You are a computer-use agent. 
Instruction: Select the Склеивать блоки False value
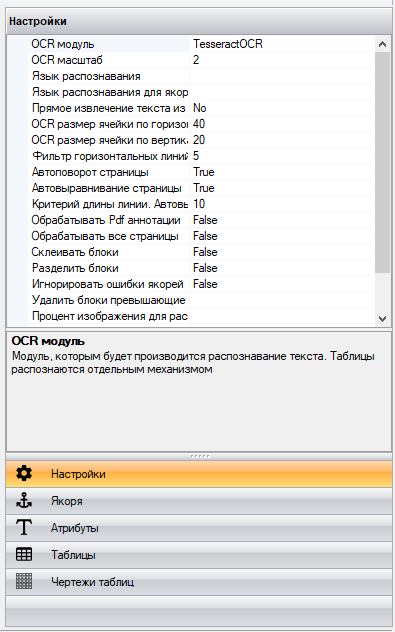(282, 252)
